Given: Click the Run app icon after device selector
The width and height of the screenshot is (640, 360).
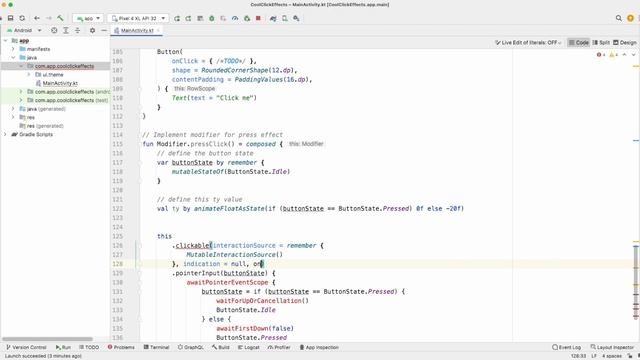Looking at the screenshot, I should 177,18.
